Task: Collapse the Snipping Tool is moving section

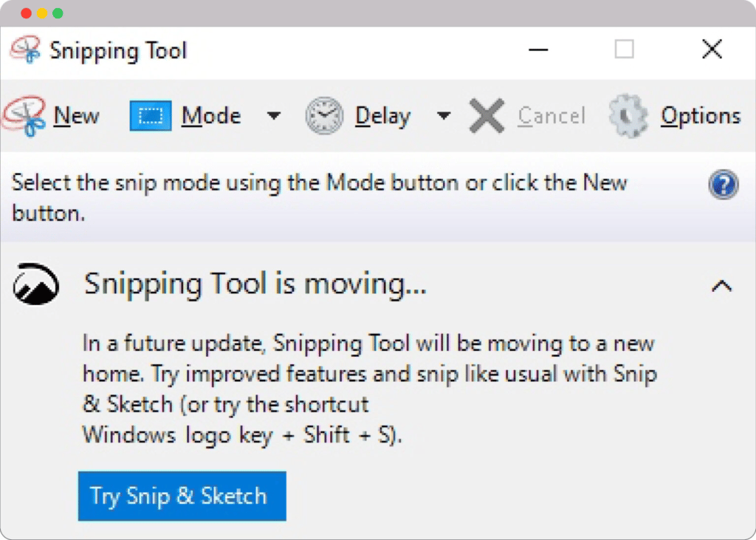Action: (721, 286)
